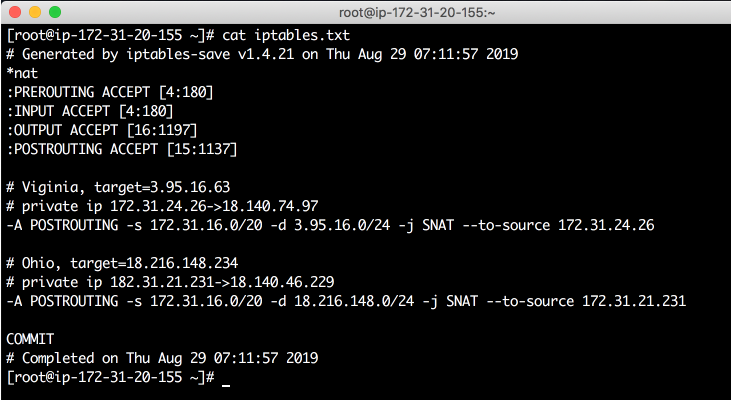Screen dimensions: 731x400
Task: Click the COMMIT line
Action: (x=30, y=339)
